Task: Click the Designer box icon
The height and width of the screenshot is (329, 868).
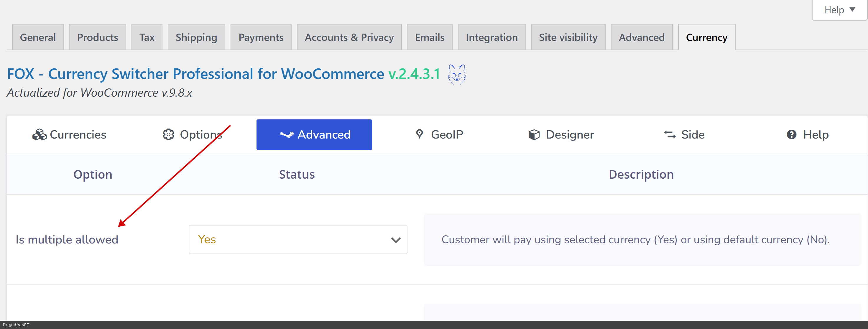Action: click(534, 134)
